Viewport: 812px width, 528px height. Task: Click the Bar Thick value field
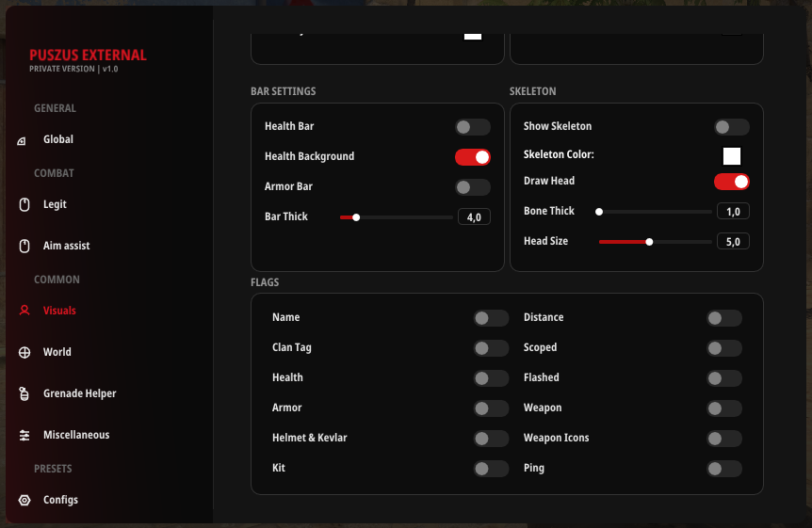pos(474,217)
